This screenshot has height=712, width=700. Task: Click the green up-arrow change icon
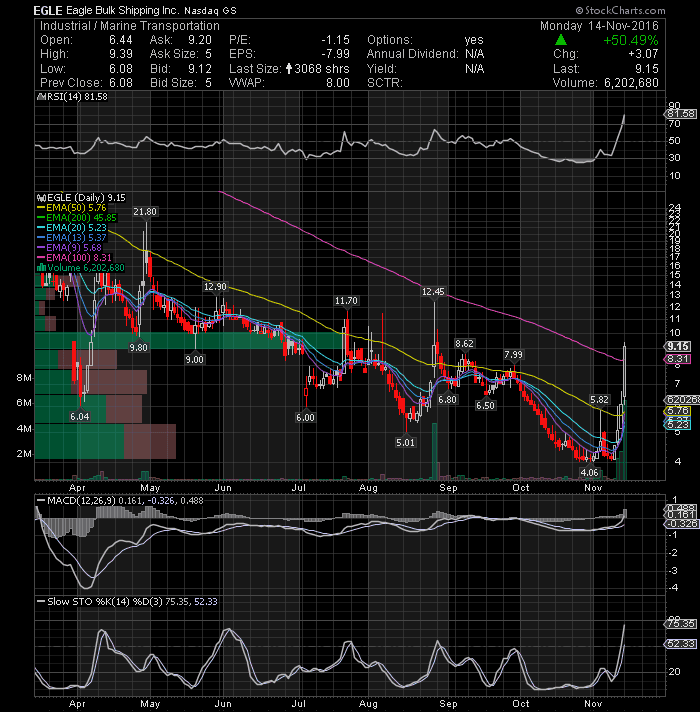tap(561, 40)
